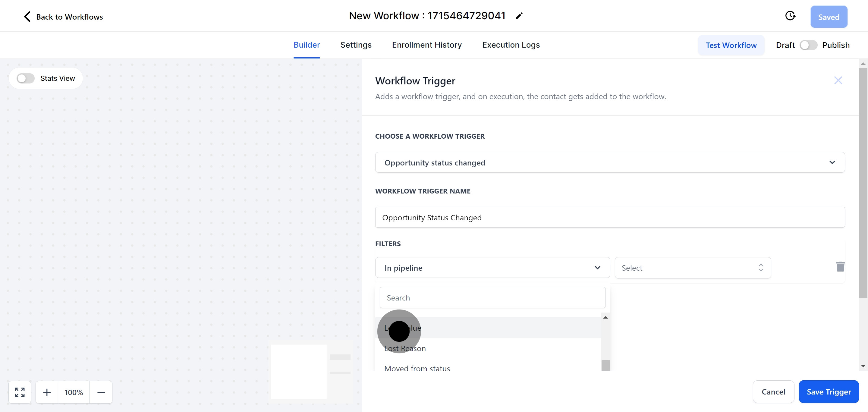Viewport: 868px width, 412px height.
Task: Zoom out with the minus icon
Action: [x=101, y=392]
